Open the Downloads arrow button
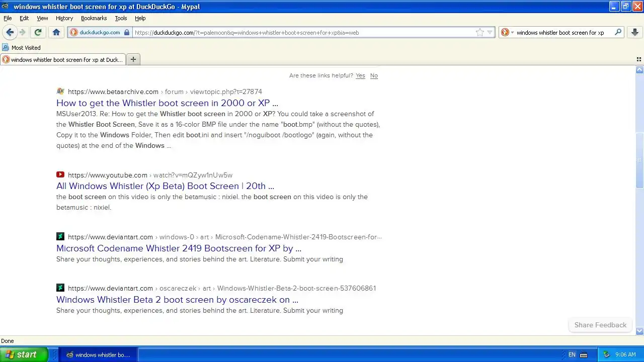Screen dimensions: 644x362 pyautogui.click(x=634, y=32)
